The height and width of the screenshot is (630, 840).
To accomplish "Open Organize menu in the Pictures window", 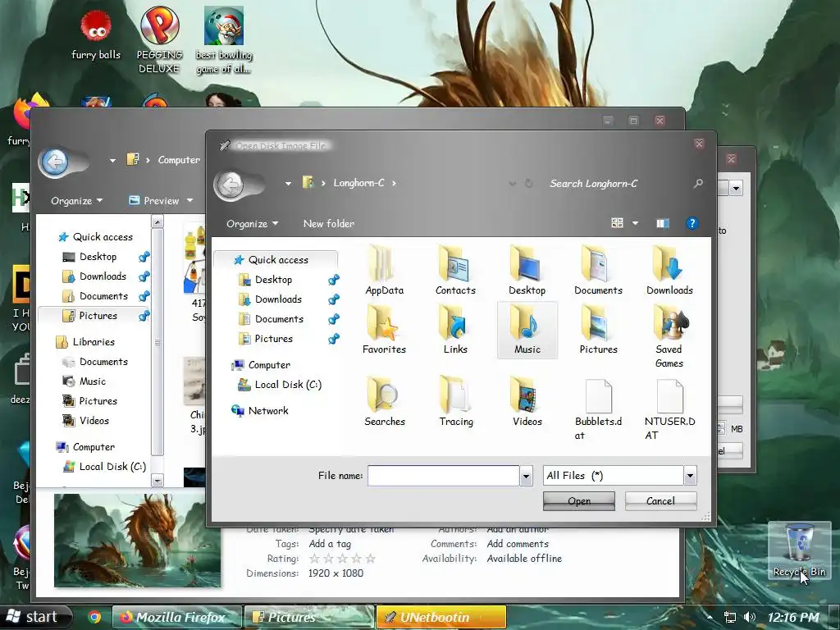I will 76,201.
